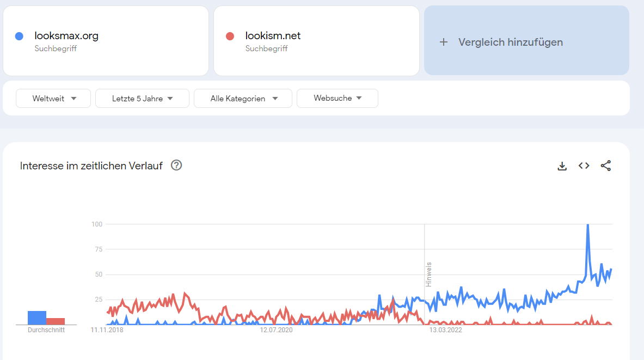Viewport: 644px width, 360px height.
Task: Click the blue Durchschnitt average bar
Action: point(37,318)
